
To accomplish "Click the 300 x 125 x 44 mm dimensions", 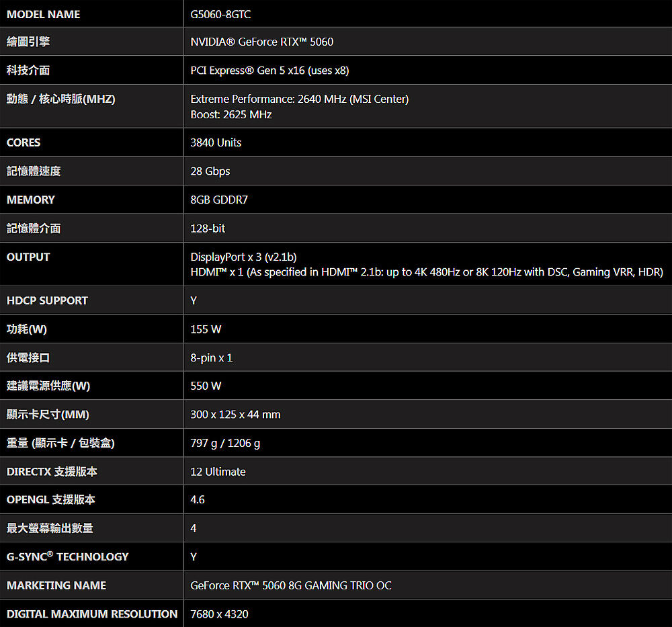I will [x=235, y=415].
